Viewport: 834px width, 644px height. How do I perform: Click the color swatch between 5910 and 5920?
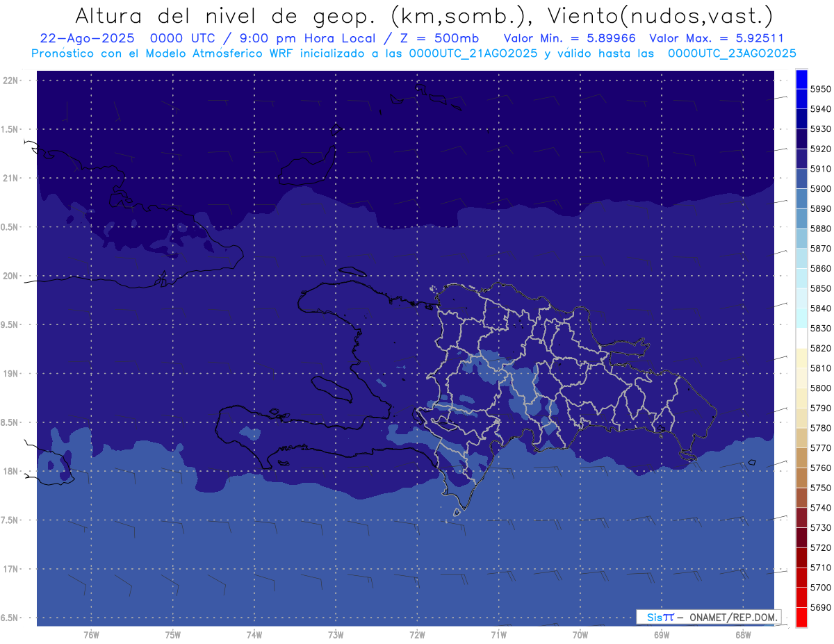point(801,158)
